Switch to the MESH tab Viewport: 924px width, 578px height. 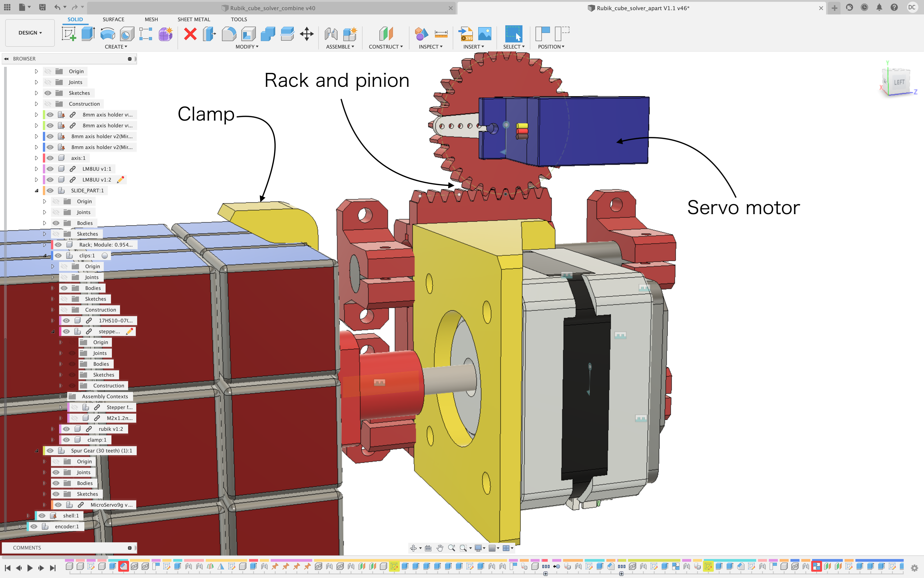[x=151, y=19]
